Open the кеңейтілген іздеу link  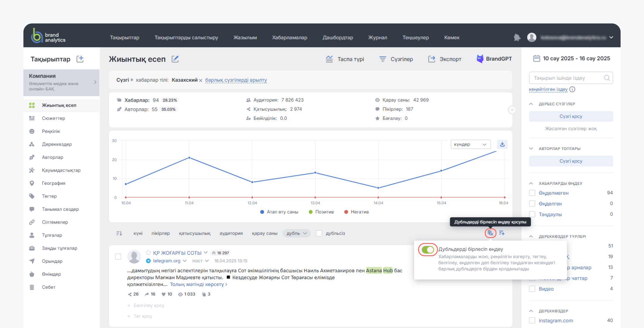pyautogui.click(x=548, y=89)
